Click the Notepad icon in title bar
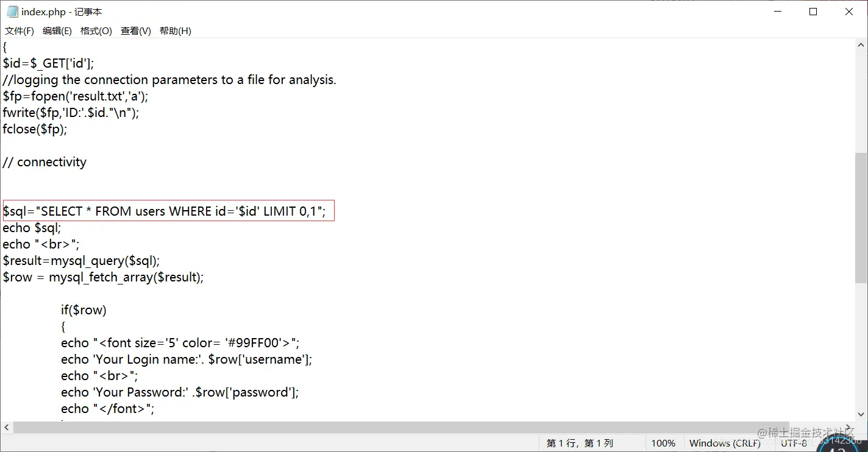The height and width of the screenshot is (452, 868). pos(12,12)
